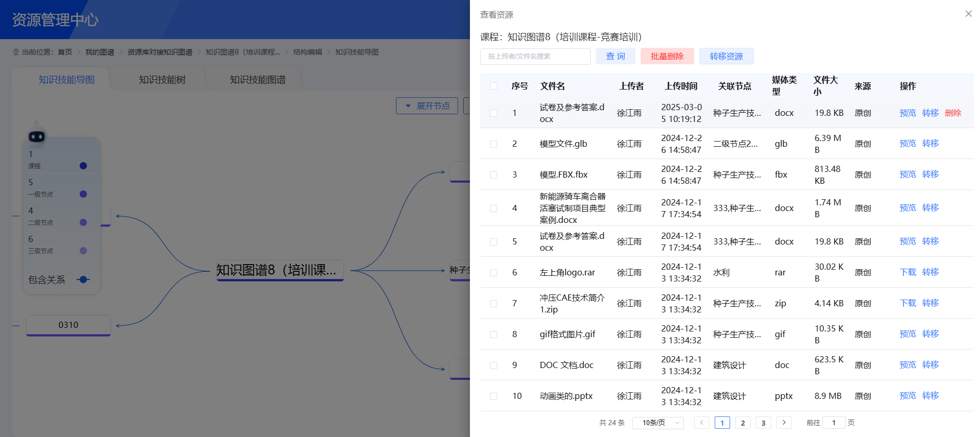Screen dimensions: 980x437
Task: Click the 二级节点 legend color dot
Action: (x=83, y=222)
